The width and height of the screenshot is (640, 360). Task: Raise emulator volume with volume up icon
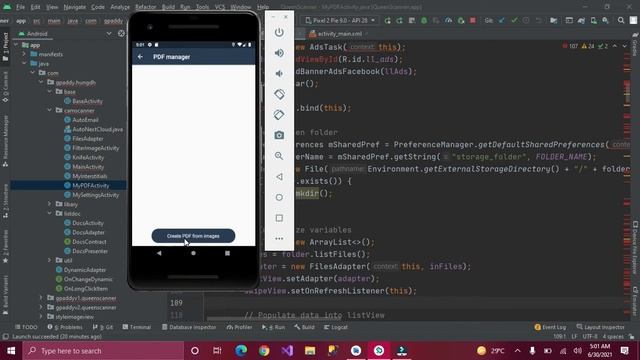pos(279,53)
